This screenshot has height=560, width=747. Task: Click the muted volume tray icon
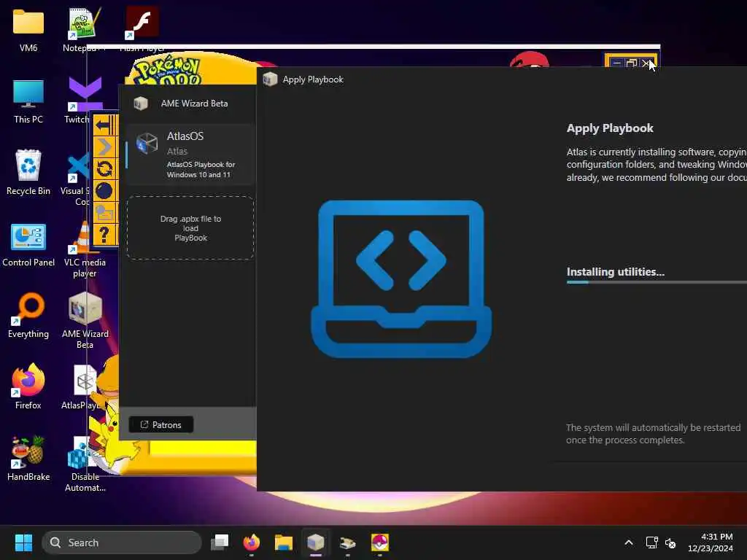pyautogui.click(x=670, y=542)
